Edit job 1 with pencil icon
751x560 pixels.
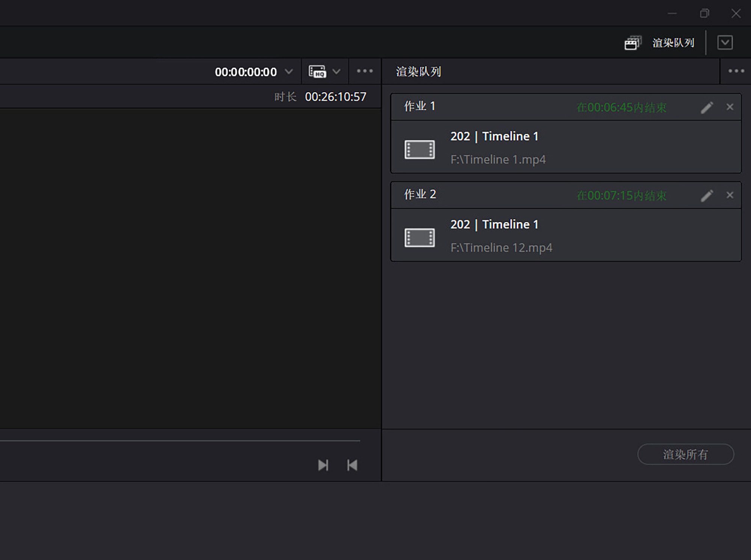707,108
